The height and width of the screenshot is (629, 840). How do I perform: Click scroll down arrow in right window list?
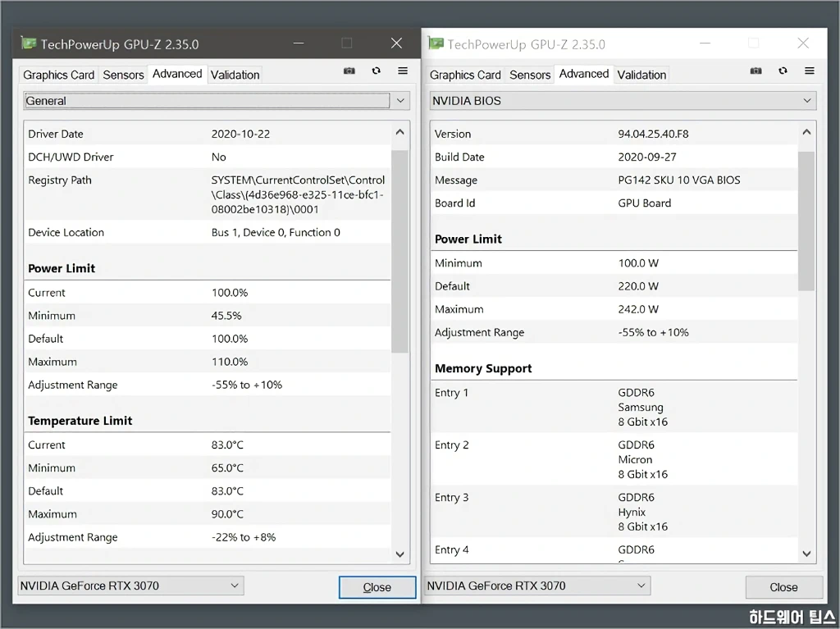coord(807,554)
